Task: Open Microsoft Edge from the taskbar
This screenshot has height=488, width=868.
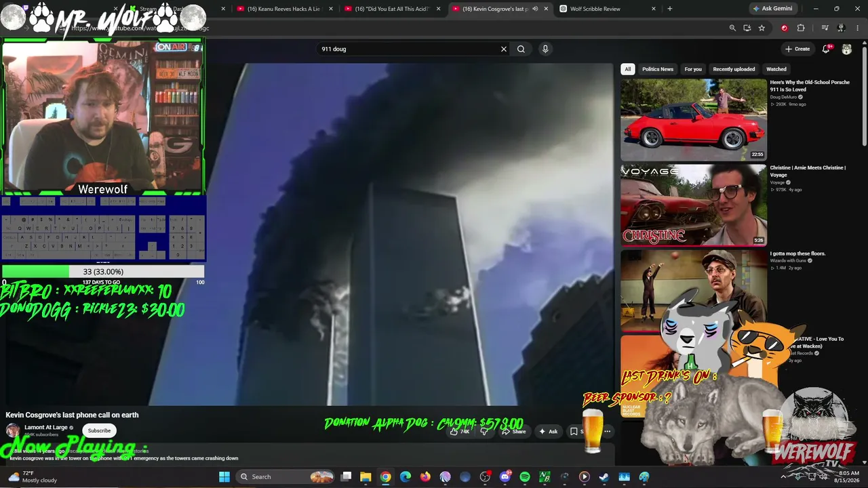Action: pos(406,476)
